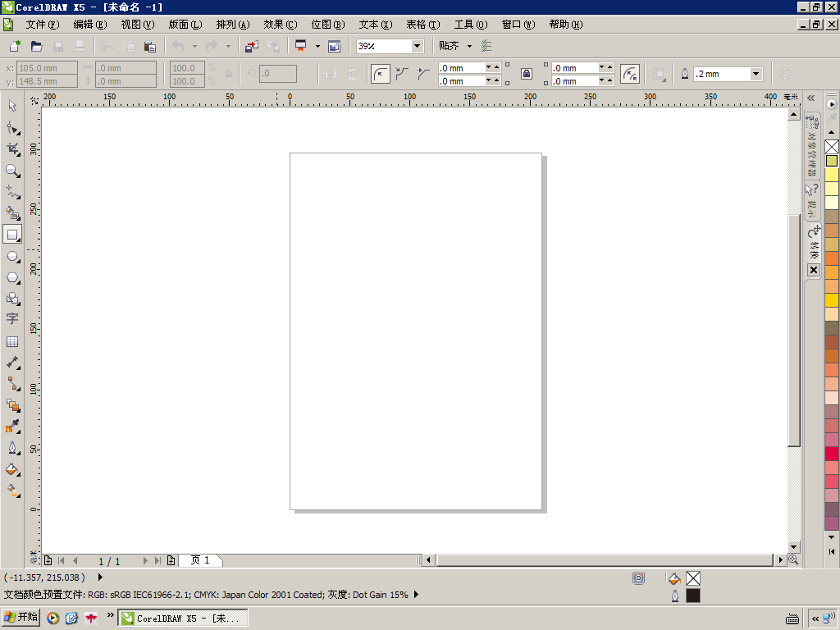This screenshot has width=840, height=630.
Task: Select the Pick tool
Action: pos(12,106)
